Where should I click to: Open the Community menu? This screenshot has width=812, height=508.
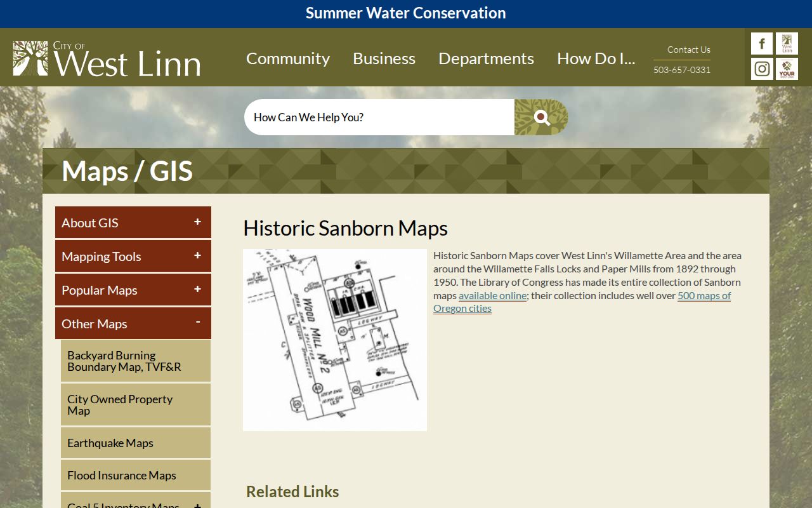288,58
